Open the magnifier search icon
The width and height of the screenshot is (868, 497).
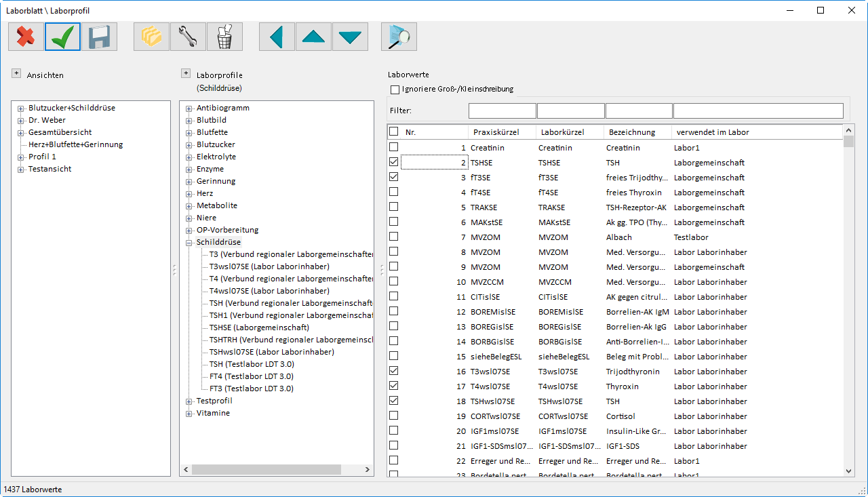pos(399,37)
